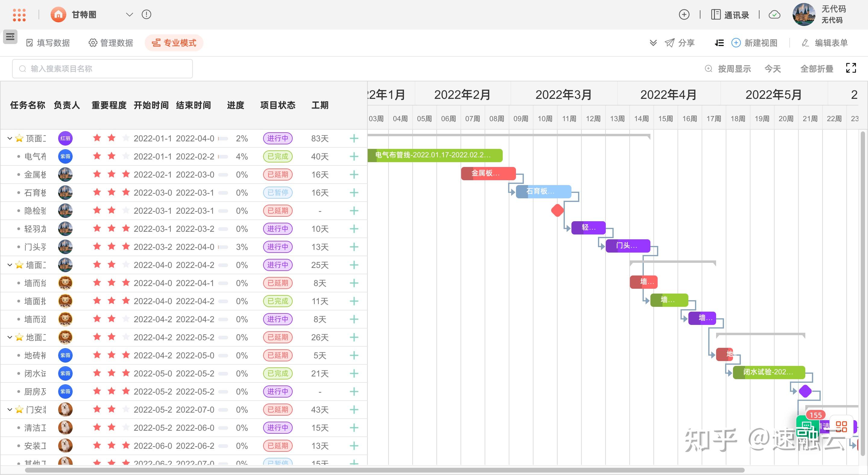868x475 pixels.
Task: Click the info exclamation icon
Action: (x=146, y=14)
